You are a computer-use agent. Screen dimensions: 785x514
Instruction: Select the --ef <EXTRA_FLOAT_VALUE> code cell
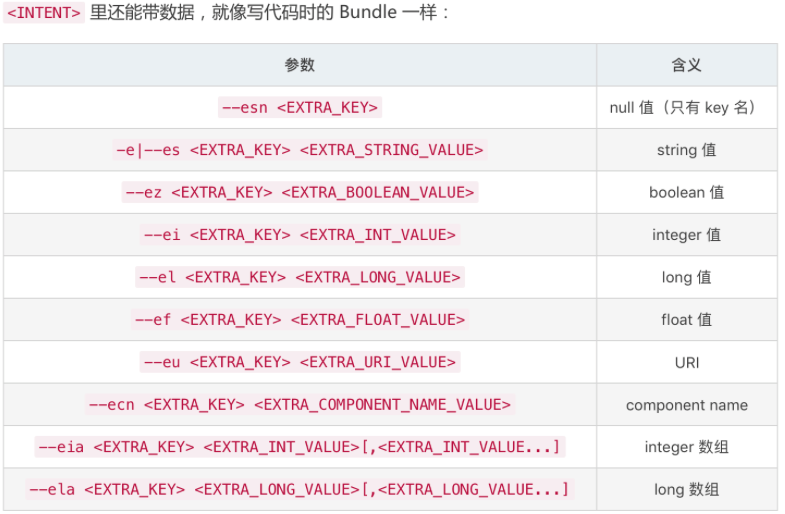click(299, 320)
